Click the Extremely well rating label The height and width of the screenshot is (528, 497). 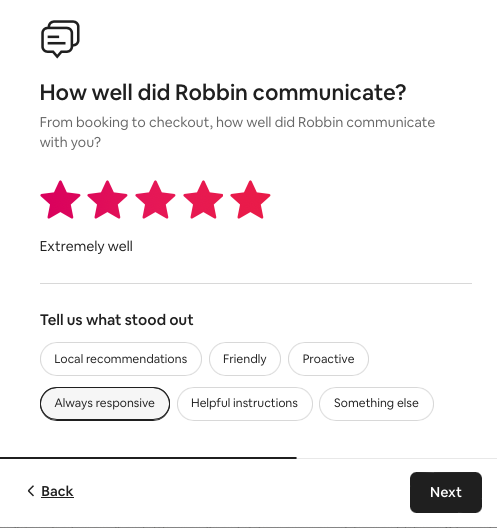[86, 246]
